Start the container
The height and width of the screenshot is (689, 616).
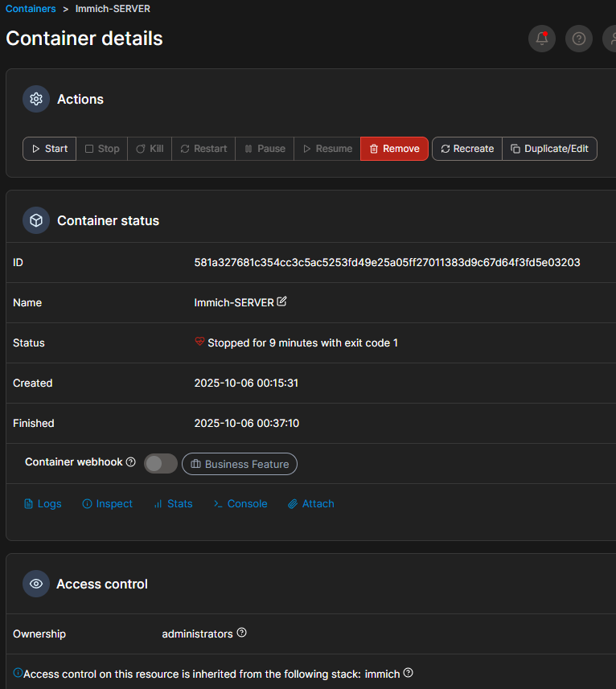(50, 149)
